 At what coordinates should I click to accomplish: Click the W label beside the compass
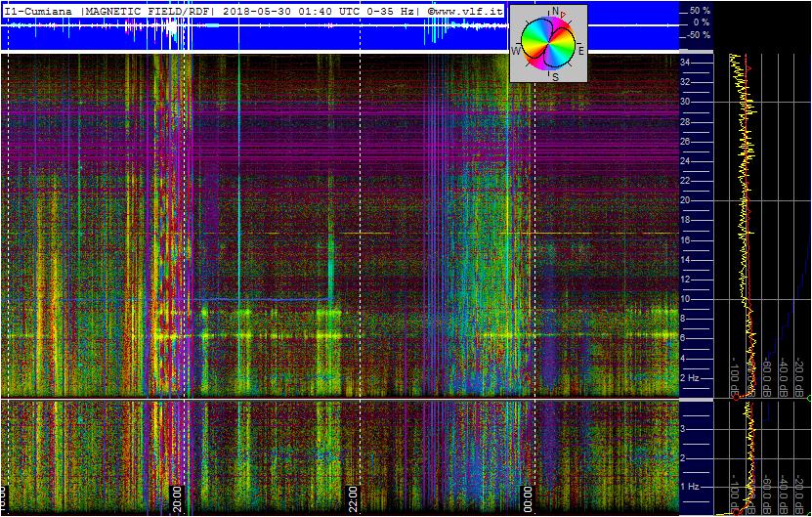[x=516, y=50]
